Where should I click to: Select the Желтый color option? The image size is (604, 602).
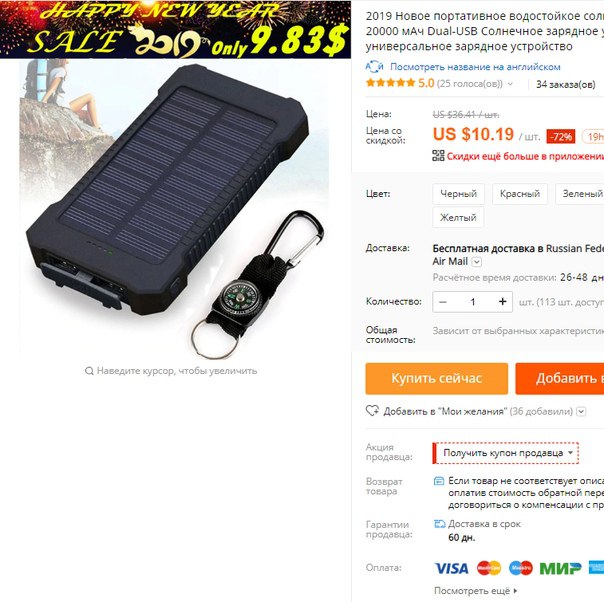pos(458,218)
